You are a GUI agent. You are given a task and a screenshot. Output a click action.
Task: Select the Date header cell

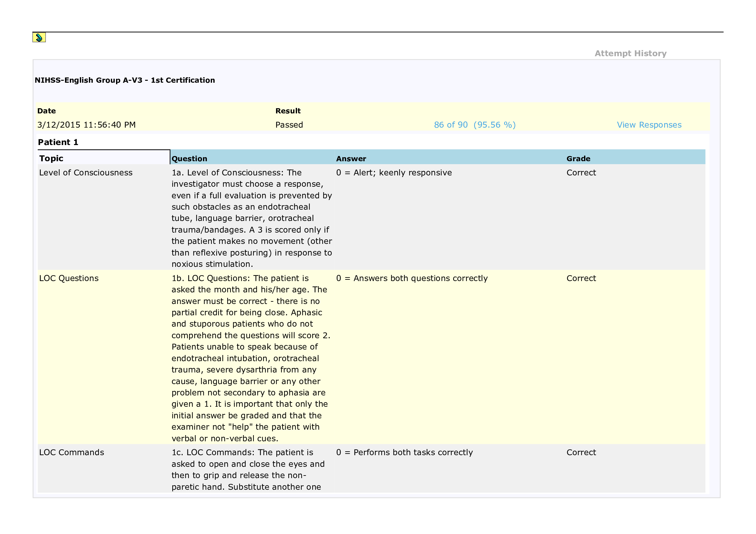click(47, 111)
